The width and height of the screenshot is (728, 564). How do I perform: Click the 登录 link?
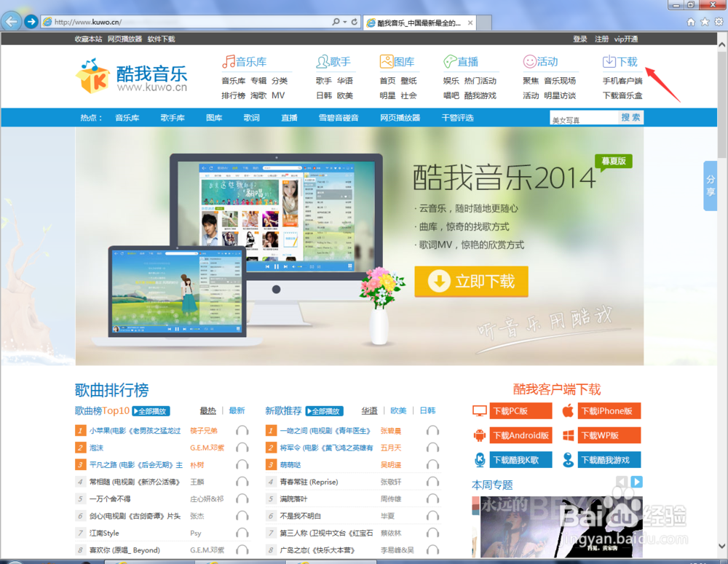coord(580,39)
